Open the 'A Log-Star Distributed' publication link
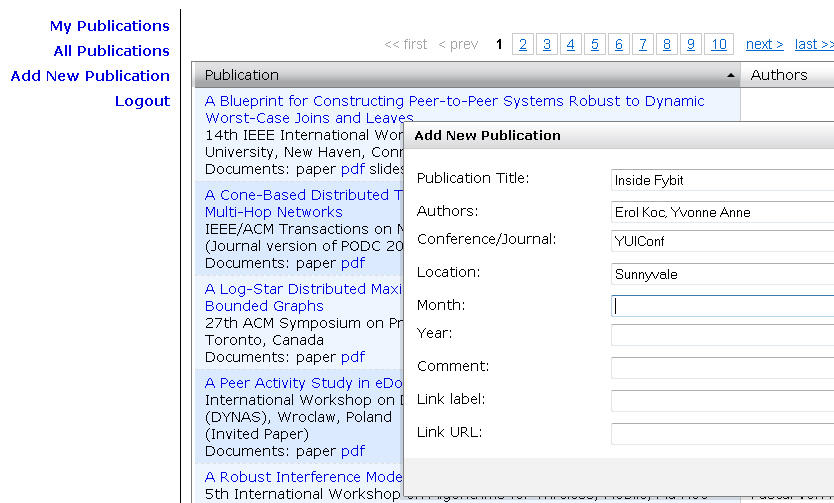This screenshot has height=503, width=834. pos(304,298)
